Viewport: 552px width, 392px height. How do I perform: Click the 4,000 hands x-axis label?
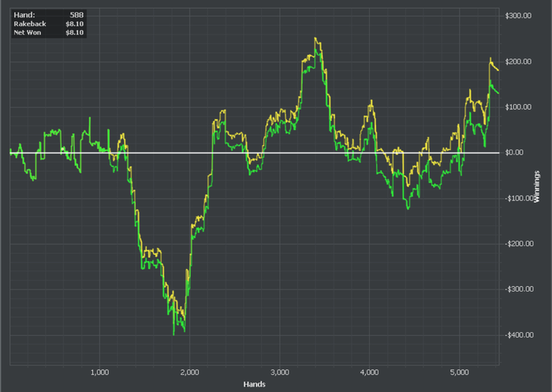pos(370,372)
